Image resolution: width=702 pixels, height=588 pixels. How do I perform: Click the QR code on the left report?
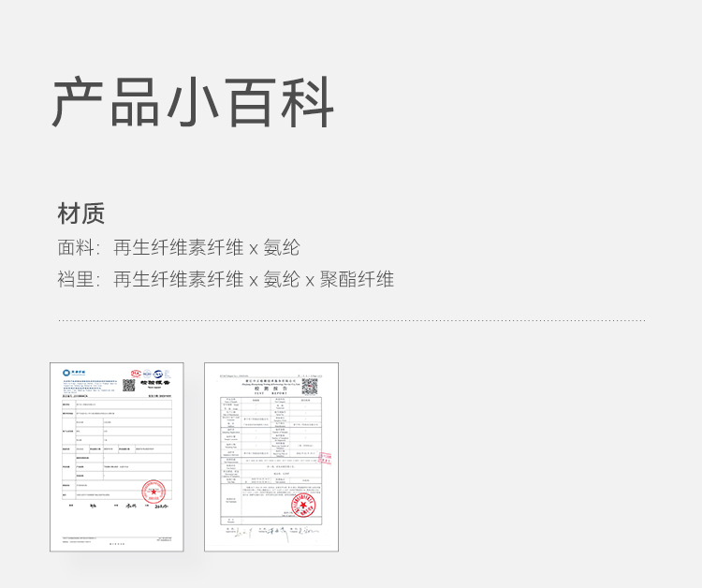coord(129,385)
